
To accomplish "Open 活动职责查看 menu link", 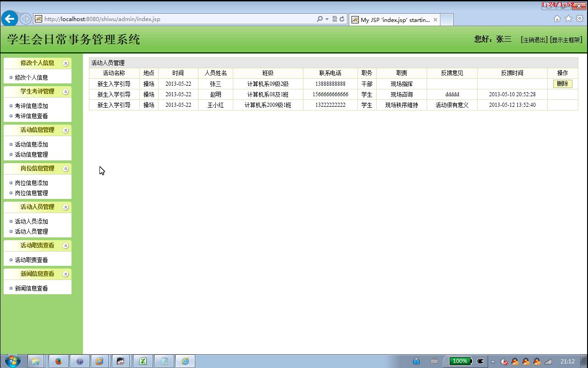I will 31,260.
